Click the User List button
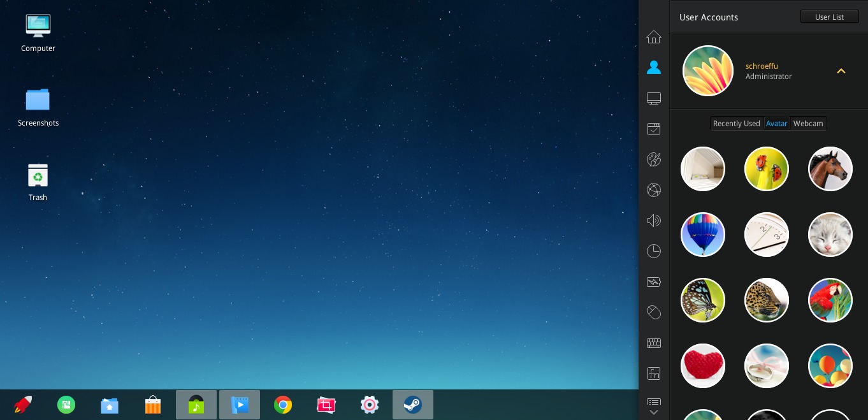Viewport: 868px width, 420px height. point(829,17)
